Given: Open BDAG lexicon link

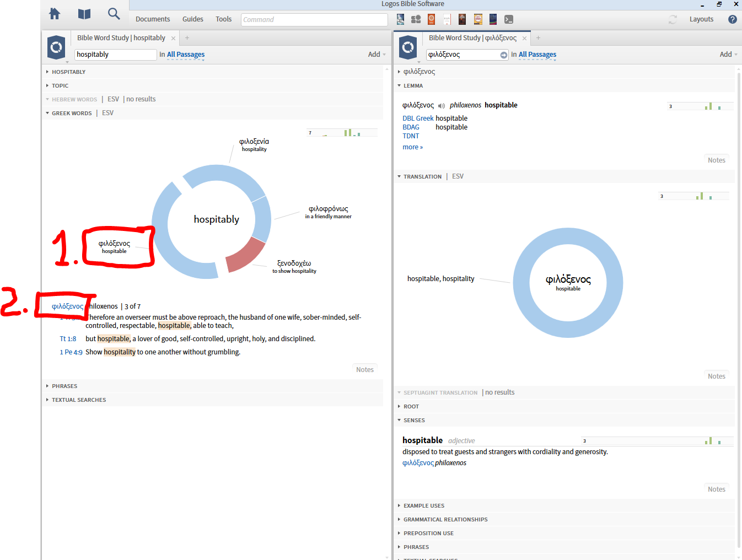Looking at the screenshot, I should 411,127.
